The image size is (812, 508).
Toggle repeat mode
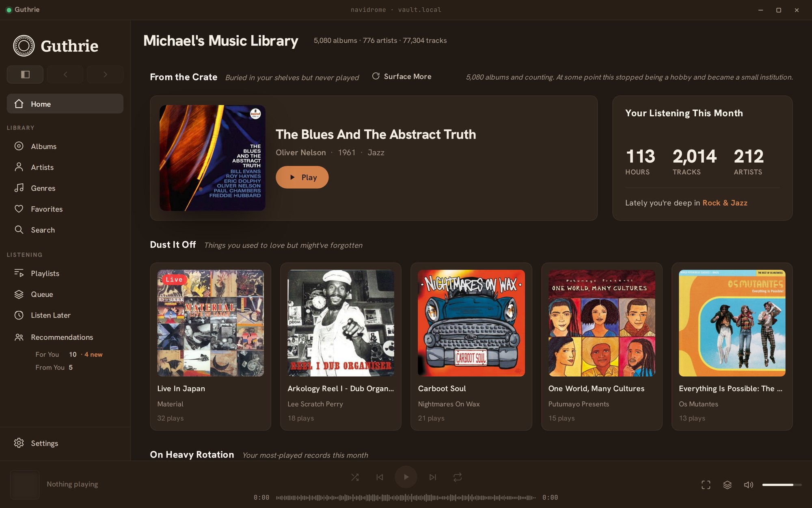458,477
